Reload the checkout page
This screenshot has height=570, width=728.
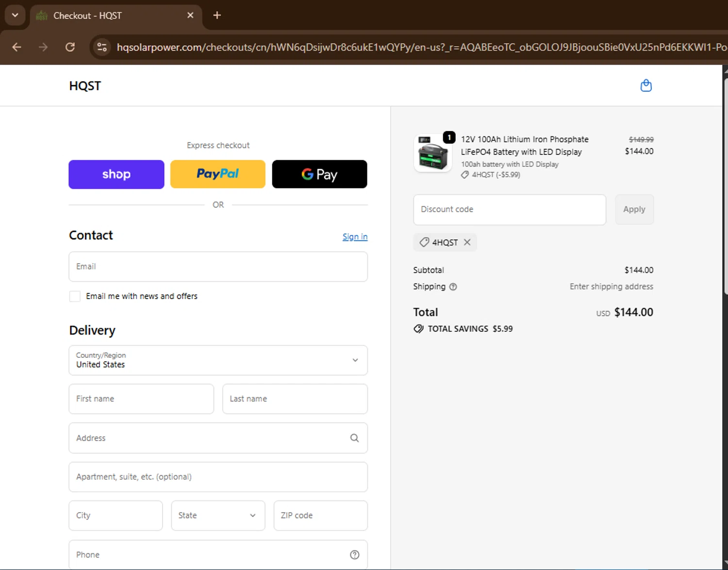tap(70, 47)
